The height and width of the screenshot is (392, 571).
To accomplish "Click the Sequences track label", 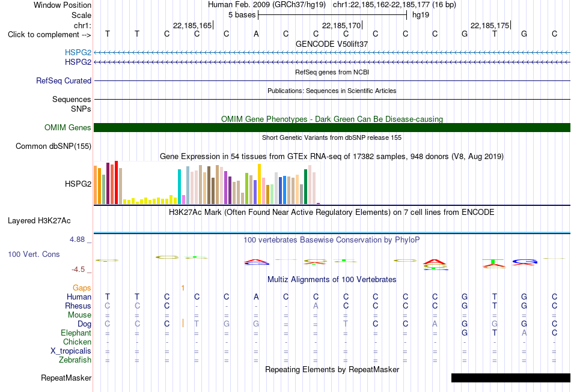I will point(72,99).
